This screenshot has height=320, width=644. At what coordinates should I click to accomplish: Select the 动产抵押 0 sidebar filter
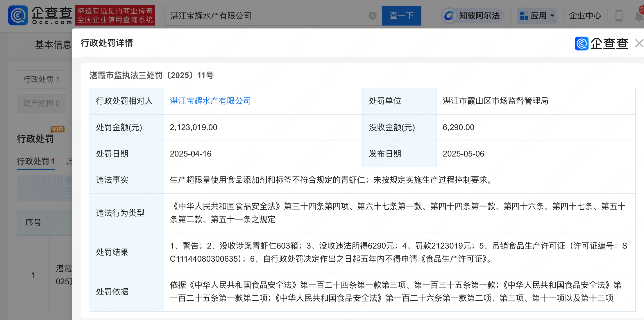(x=41, y=103)
